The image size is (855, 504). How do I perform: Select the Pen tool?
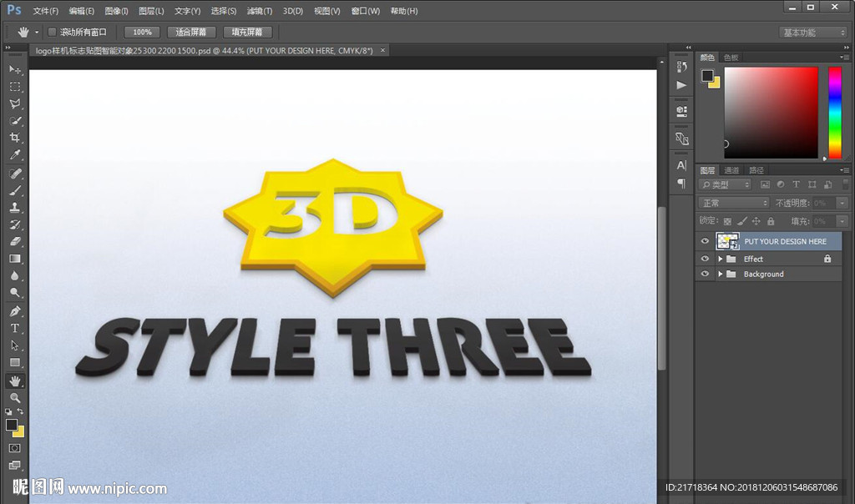[x=15, y=310]
